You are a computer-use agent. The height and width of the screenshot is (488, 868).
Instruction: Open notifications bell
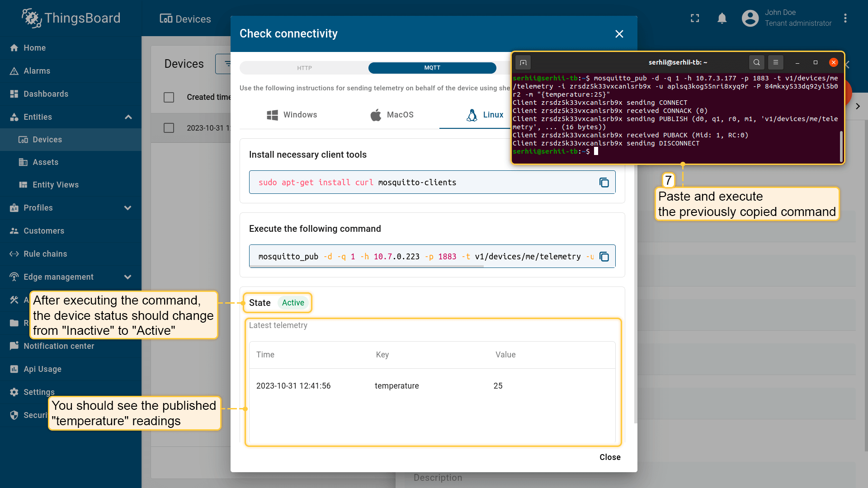point(722,18)
